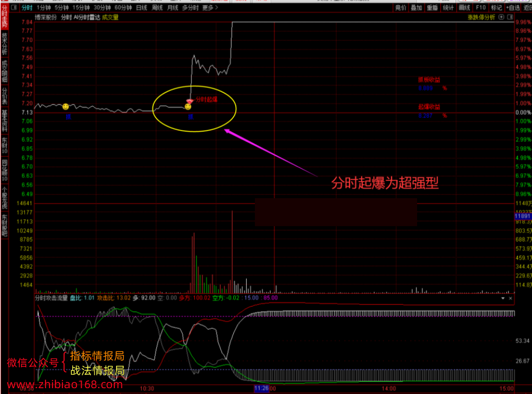
Task: Click the 11:26 time cursor marker
Action: tap(261, 389)
